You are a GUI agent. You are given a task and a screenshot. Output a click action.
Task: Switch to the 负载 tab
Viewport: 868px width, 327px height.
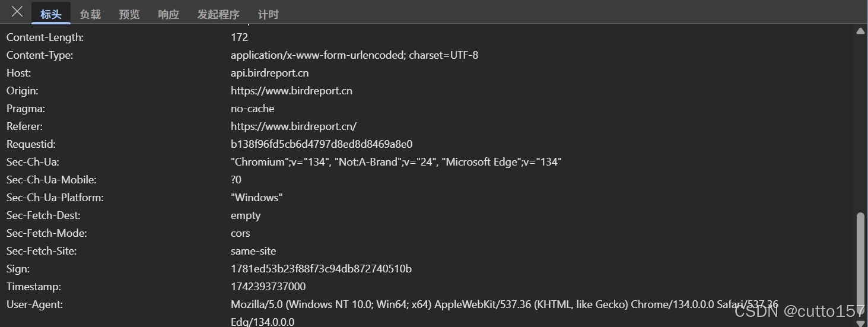point(90,14)
